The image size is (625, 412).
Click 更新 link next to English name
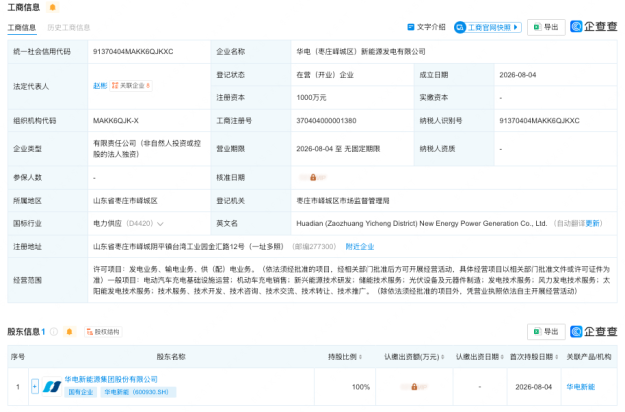[x=592, y=224]
